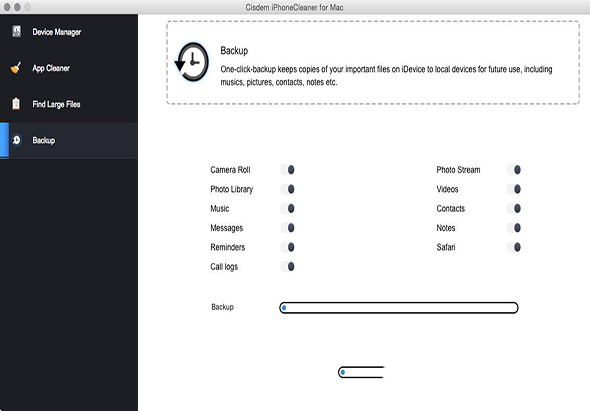Screen dimensions: 590x411
Task: Toggle the Notes backup switch
Action: point(514,228)
